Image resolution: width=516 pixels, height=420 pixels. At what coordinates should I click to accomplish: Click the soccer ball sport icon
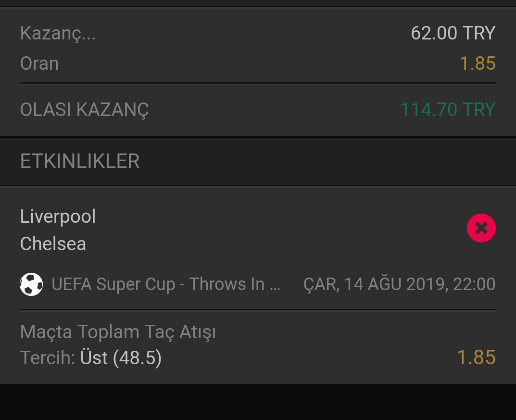click(31, 284)
